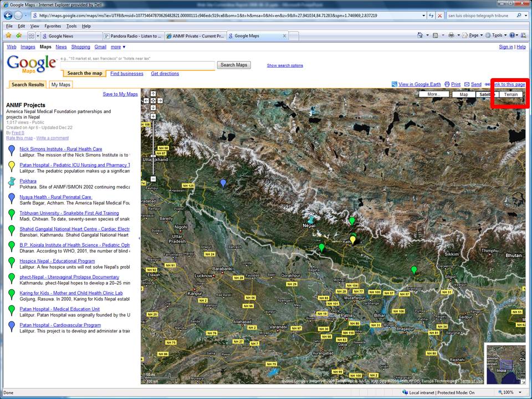532x399 pixels.
Task: Click the Search Maps button
Action: (x=234, y=65)
